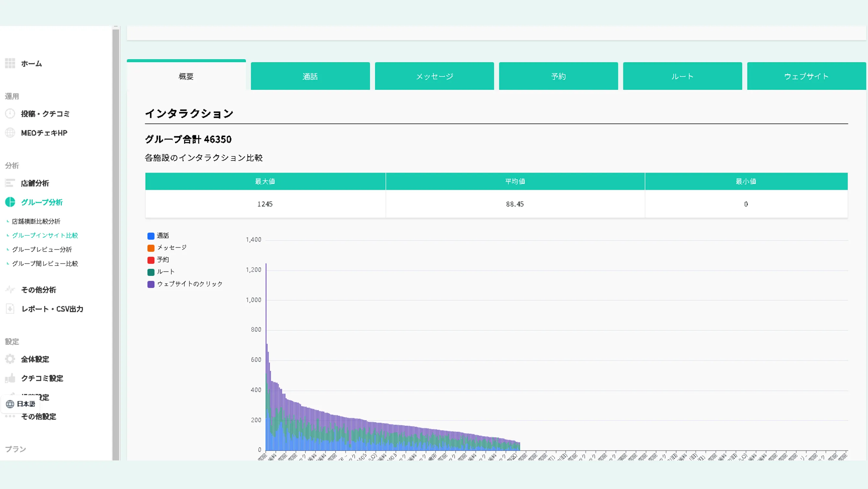Click the グループ分析 pie chart icon
This screenshot has width=868, height=489.
[10, 202]
